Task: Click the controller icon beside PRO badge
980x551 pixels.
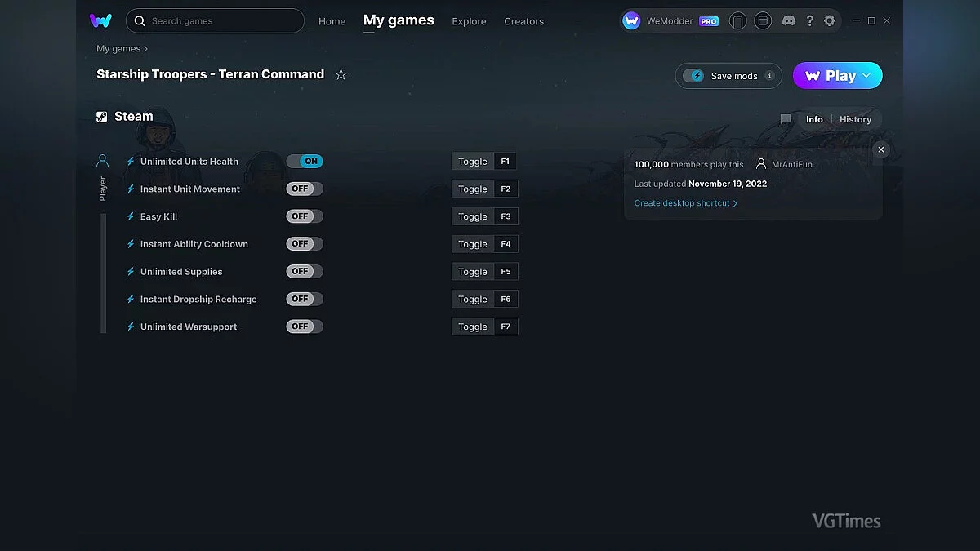Action: pos(737,21)
